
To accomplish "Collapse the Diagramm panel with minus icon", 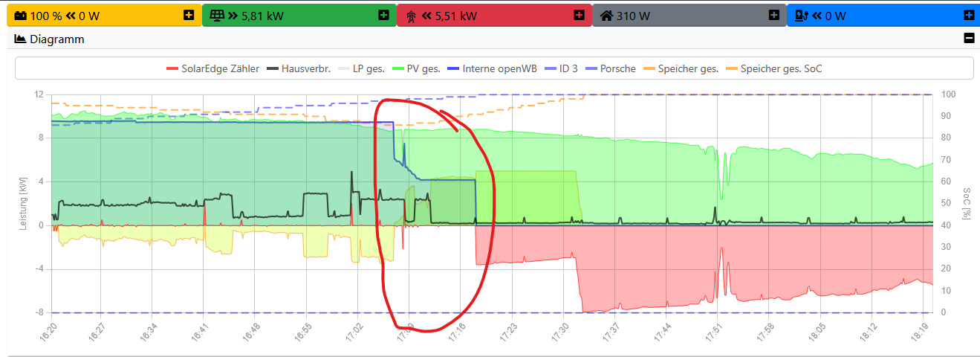I will (x=968, y=38).
